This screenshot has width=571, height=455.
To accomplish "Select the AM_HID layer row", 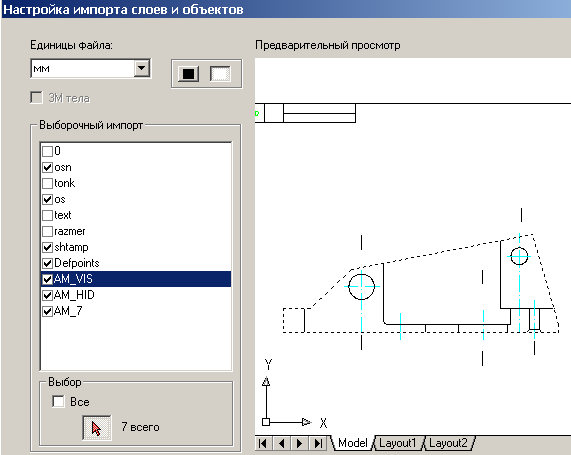I will 135,295.
